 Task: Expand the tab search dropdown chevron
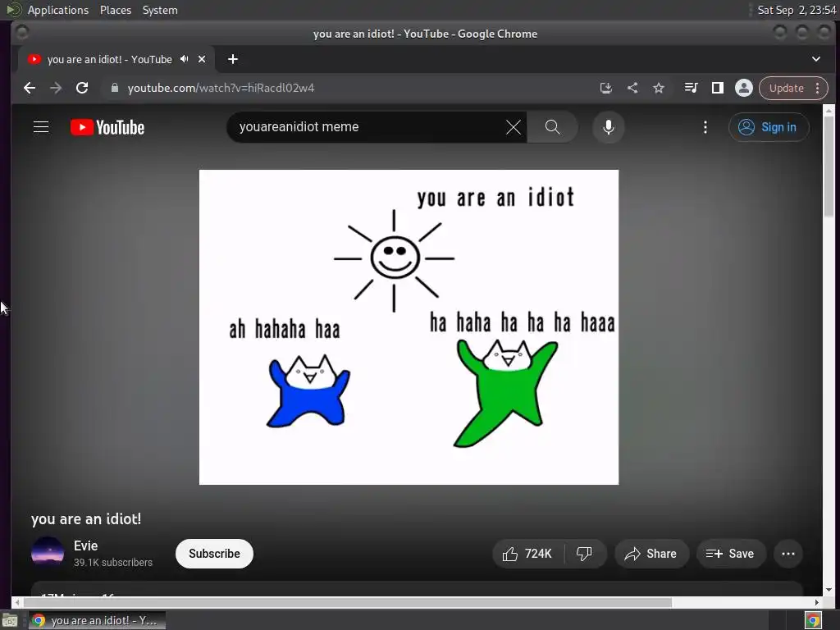coord(816,59)
